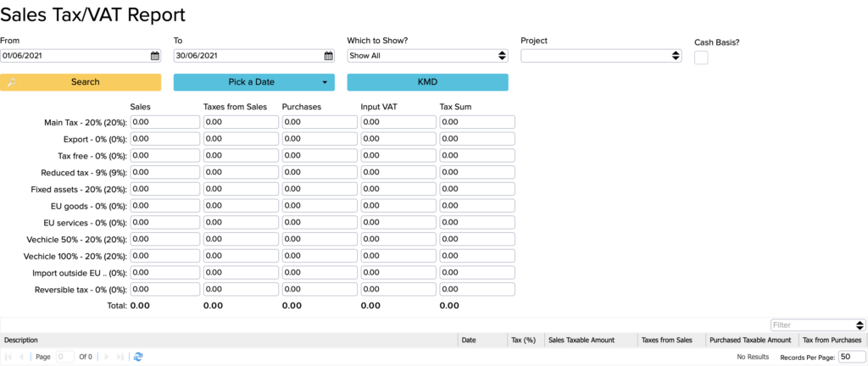
Task: Click the refresh icon in the pager
Action: [138, 358]
